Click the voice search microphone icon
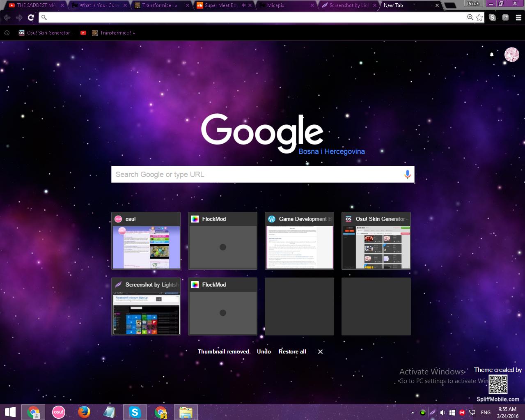Screen dimensions: 525x420 pos(407,174)
